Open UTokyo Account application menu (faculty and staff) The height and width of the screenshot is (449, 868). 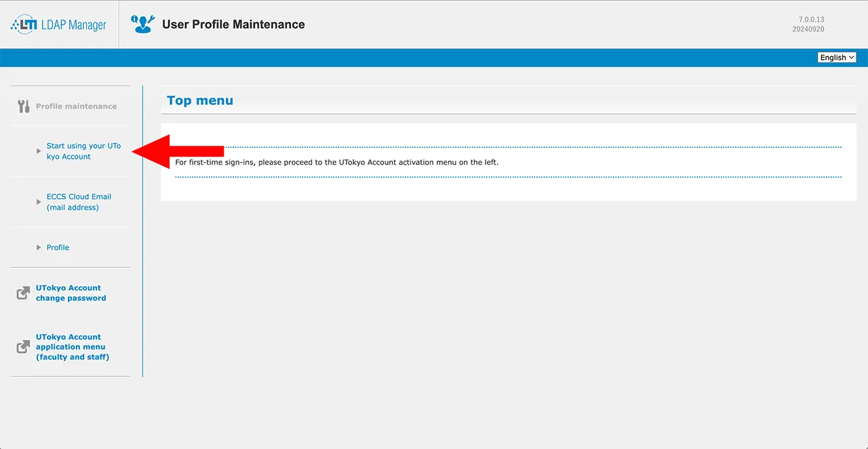(72, 347)
